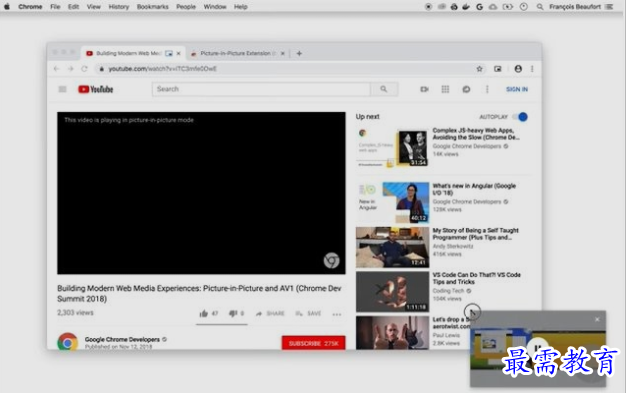The image size is (626, 393).
Task: Click the red SUBSCRIBE 275K button
Action: (313, 343)
